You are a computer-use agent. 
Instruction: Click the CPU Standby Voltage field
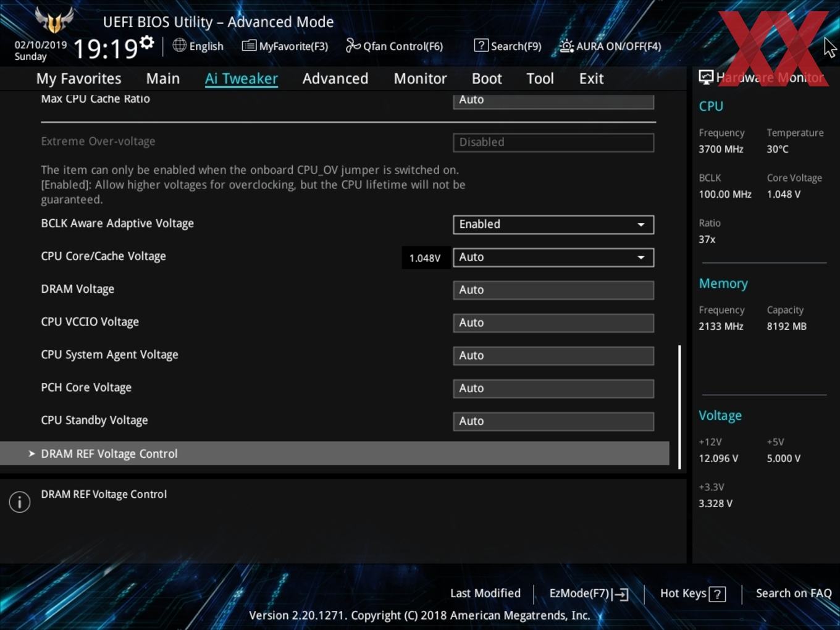(553, 421)
